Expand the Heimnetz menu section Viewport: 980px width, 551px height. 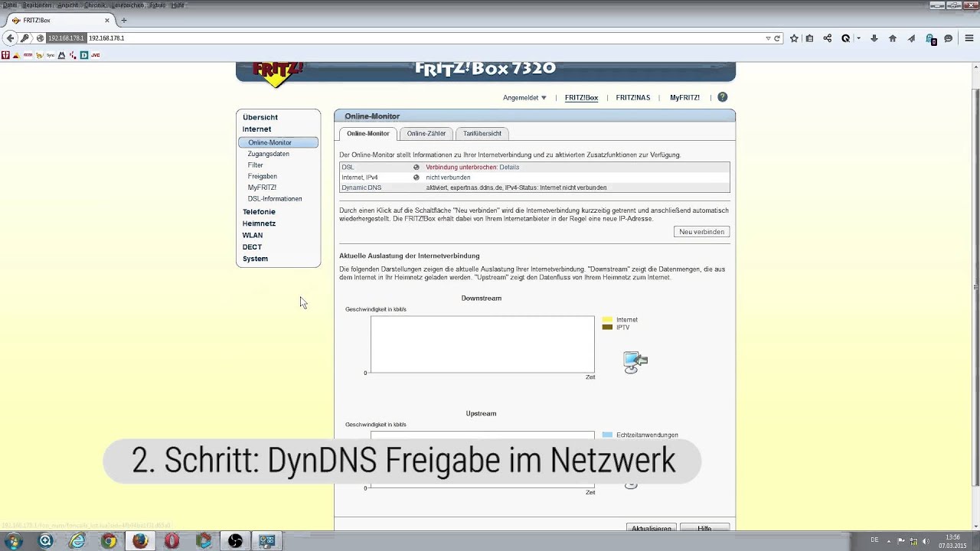tap(259, 223)
